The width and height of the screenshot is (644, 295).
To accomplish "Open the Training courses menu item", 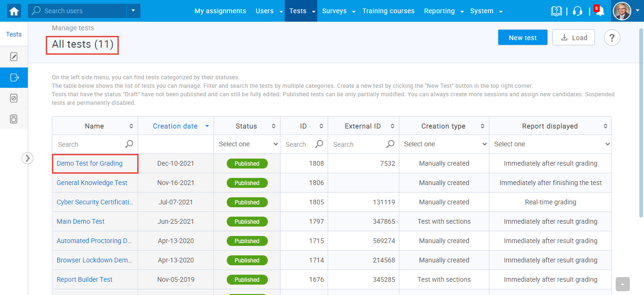I will [388, 11].
